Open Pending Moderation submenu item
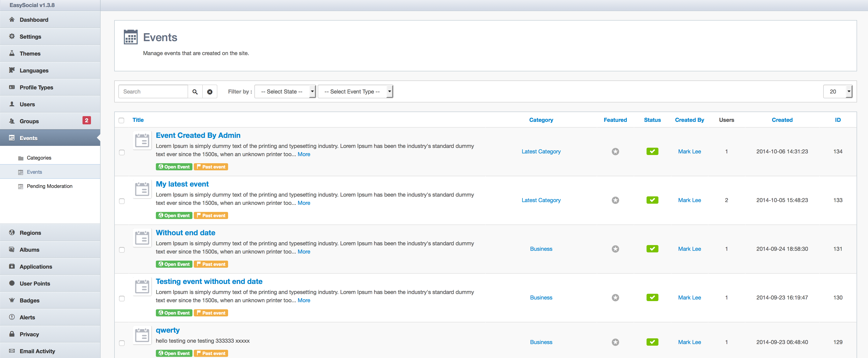The width and height of the screenshot is (868, 358). point(50,186)
